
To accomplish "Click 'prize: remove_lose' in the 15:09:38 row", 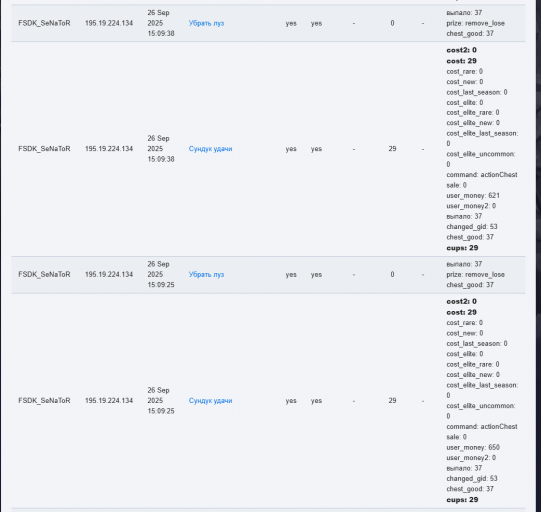I will point(475,23).
